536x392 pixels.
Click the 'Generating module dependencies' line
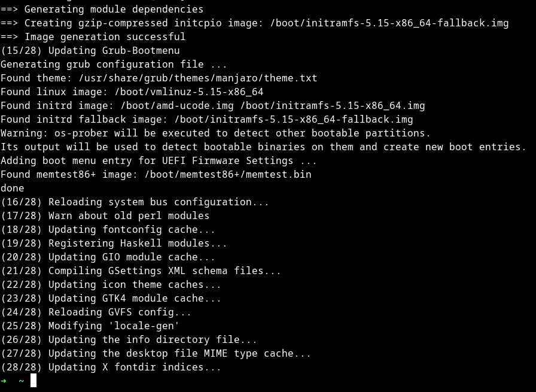point(102,10)
